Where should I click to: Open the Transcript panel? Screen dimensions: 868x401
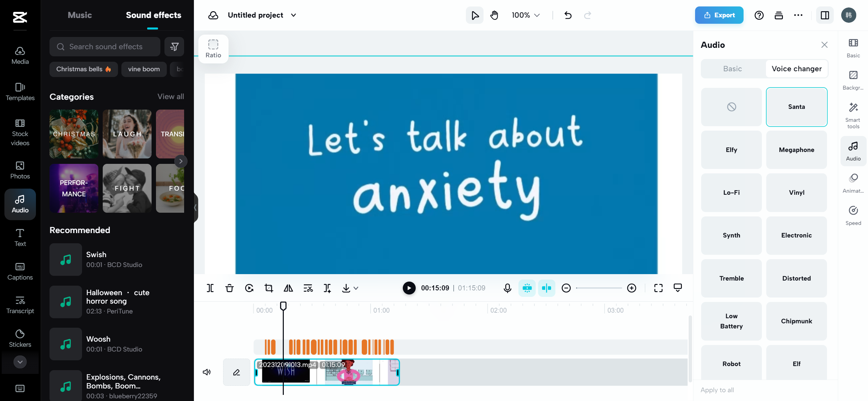pyautogui.click(x=20, y=305)
